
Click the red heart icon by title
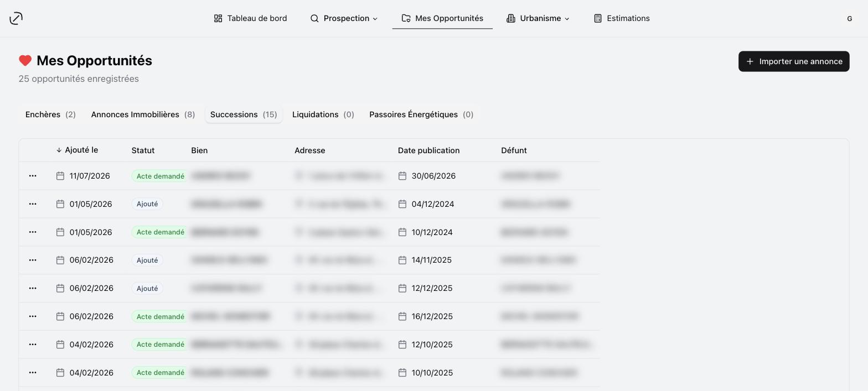(25, 61)
